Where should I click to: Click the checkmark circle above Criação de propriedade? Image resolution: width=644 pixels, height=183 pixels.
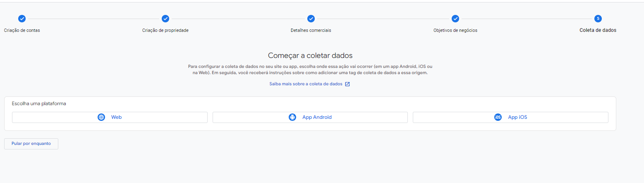(165, 19)
